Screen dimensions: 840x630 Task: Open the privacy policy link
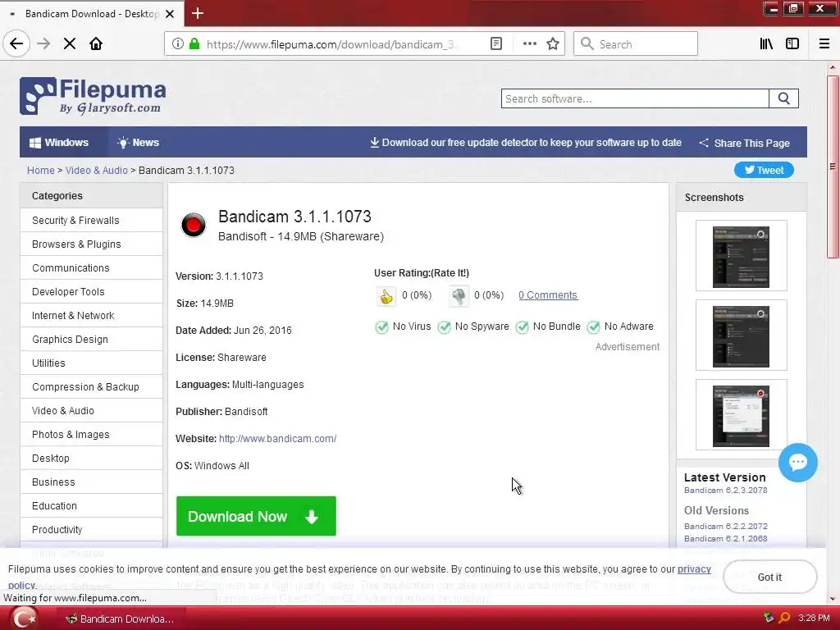pos(694,569)
